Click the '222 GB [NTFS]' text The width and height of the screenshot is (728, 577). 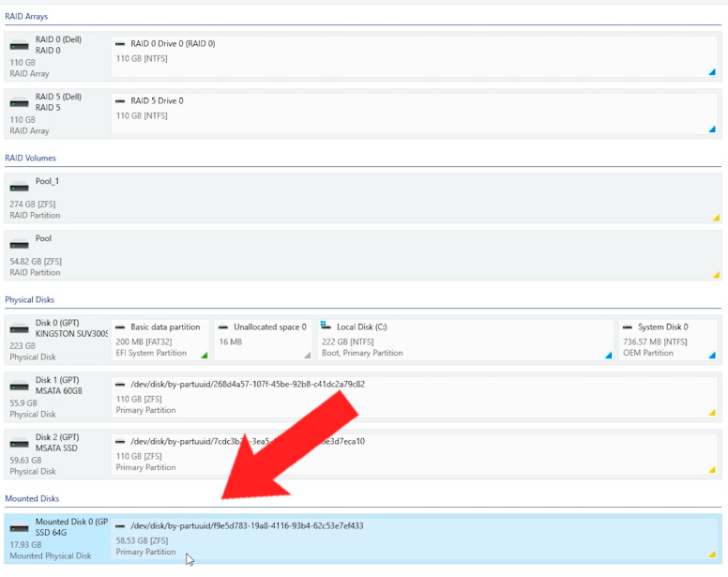tap(348, 342)
